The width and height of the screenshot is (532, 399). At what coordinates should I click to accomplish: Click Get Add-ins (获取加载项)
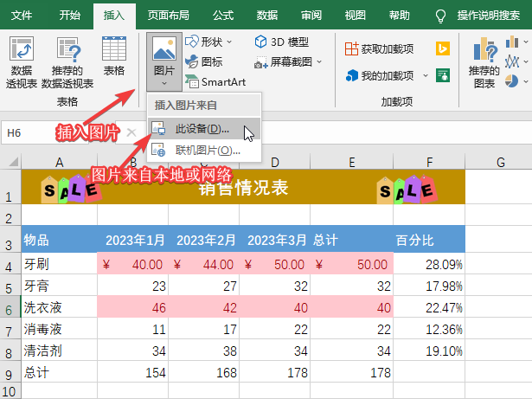tap(380, 48)
